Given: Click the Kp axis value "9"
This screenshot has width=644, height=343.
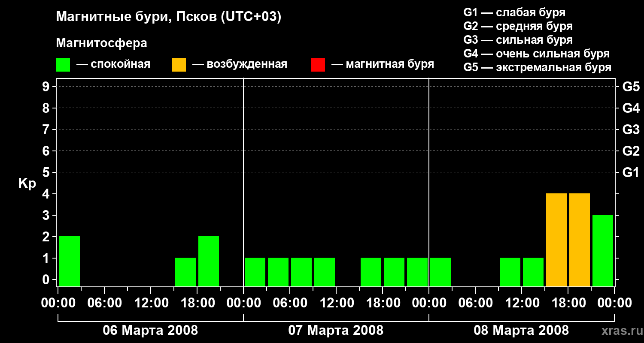Looking at the screenshot, I should pyautogui.click(x=47, y=87).
